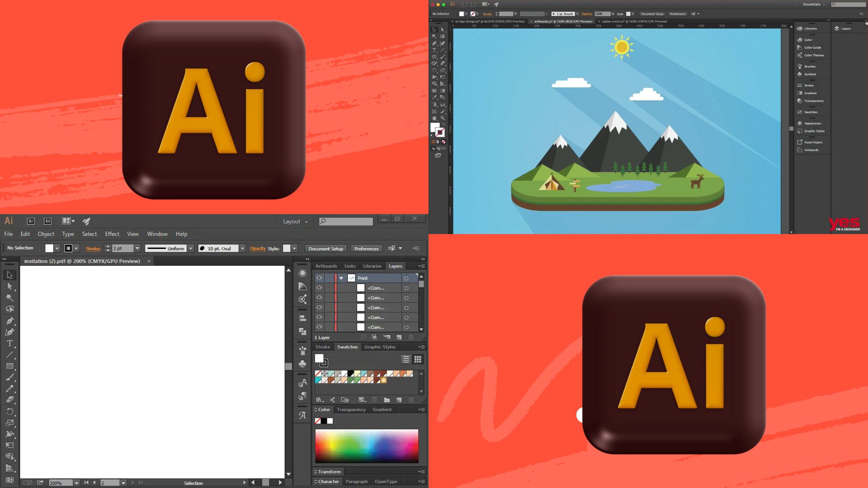Switch swatches to thumbnail grid view
868x488 pixels.
click(418, 359)
